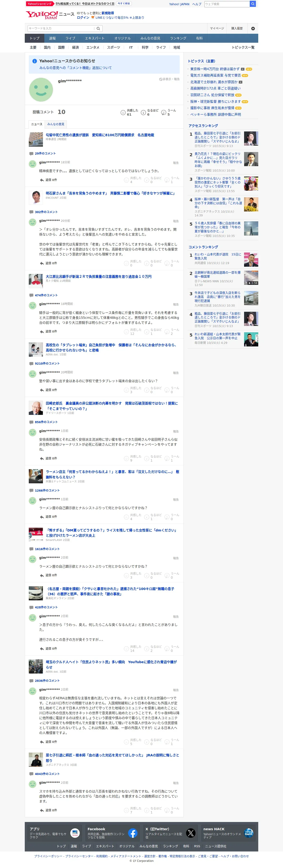Screen dimensions: 283x868
Task: Open the news HACK icon in footer
Action: pos(249,833)
